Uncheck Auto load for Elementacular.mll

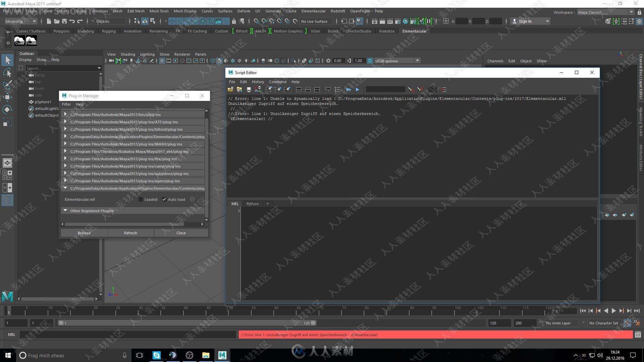pyautogui.click(x=164, y=199)
